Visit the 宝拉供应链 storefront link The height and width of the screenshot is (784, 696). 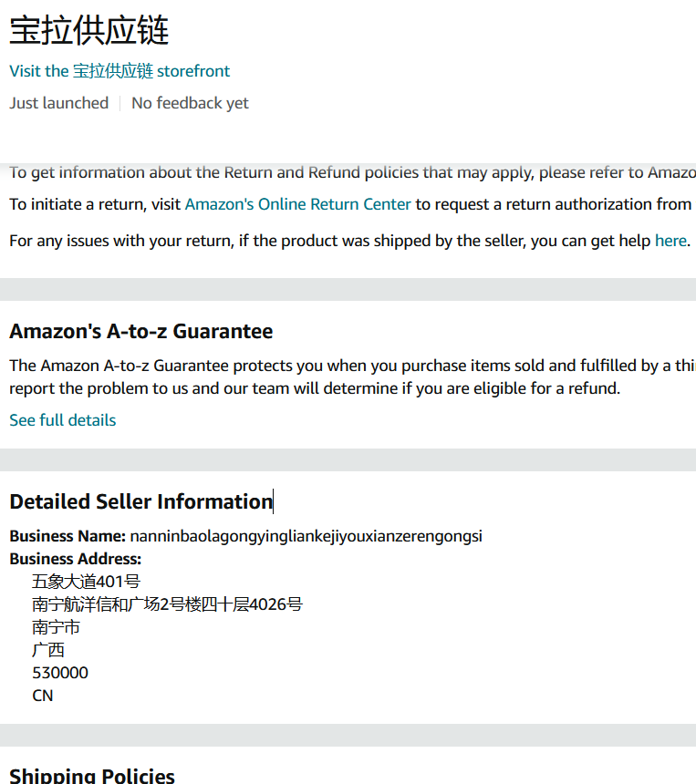click(x=119, y=71)
